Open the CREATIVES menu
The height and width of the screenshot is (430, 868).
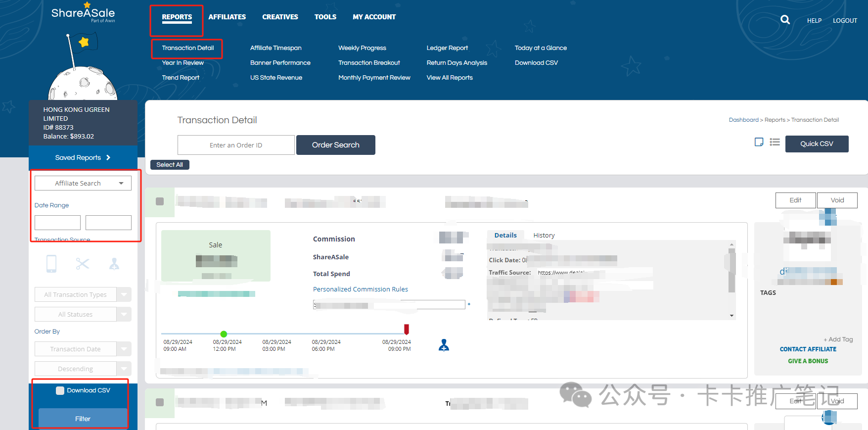280,17
